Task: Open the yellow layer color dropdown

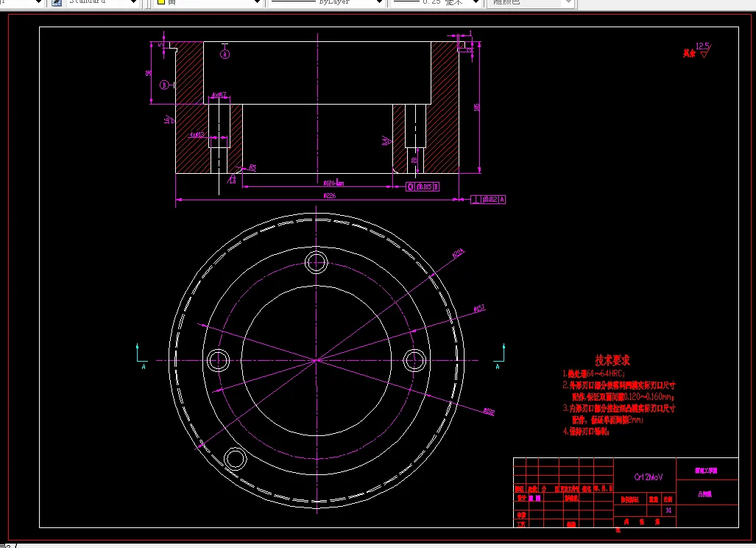Action: coord(258,2)
